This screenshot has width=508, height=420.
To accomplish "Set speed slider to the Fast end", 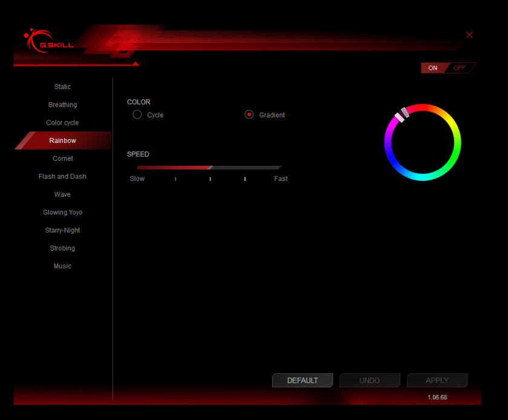I will click(279, 168).
